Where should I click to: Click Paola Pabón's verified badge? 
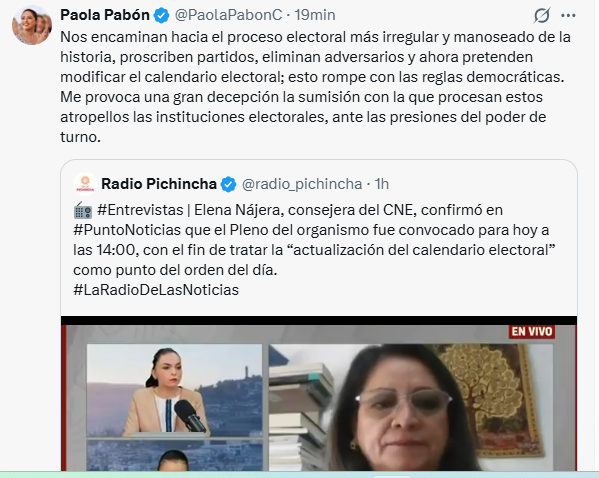161,15
